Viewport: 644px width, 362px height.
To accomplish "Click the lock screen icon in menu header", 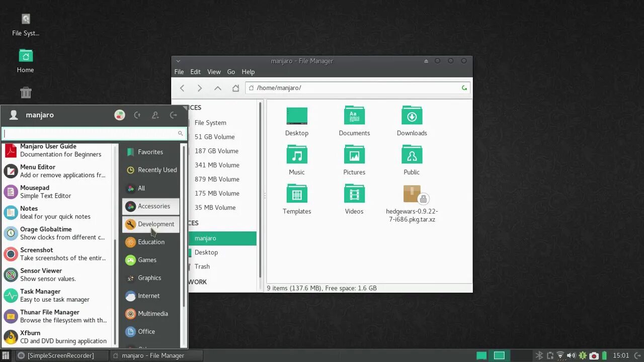I will click(137, 115).
